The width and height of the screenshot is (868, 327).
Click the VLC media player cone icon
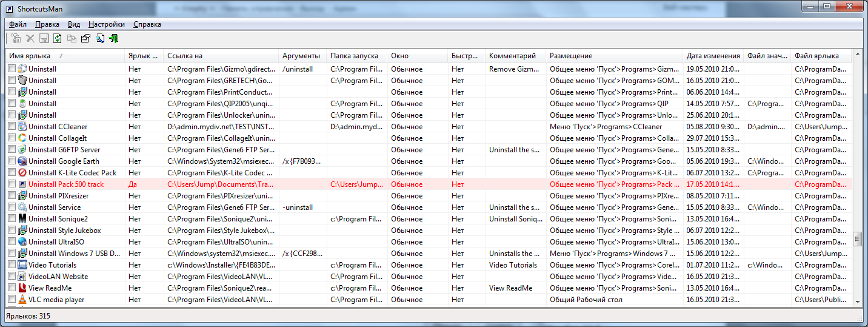[22, 300]
